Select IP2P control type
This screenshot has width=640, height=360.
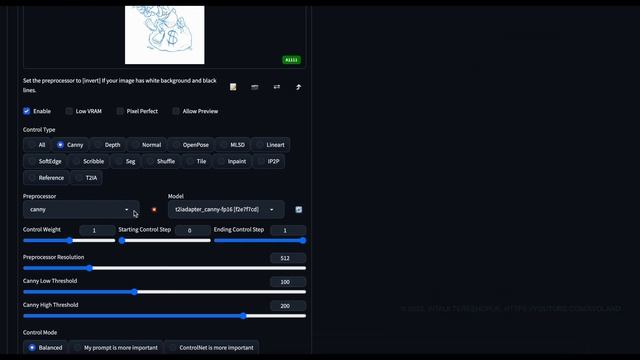269,162
